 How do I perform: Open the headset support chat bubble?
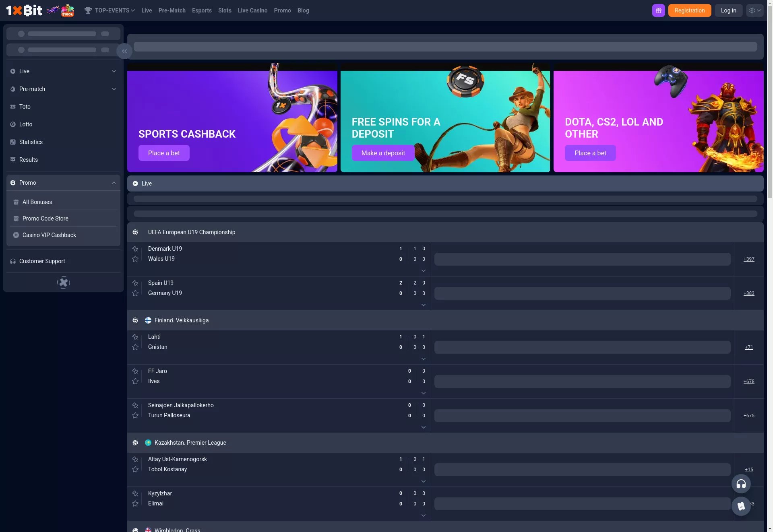pyautogui.click(x=741, y=484)
